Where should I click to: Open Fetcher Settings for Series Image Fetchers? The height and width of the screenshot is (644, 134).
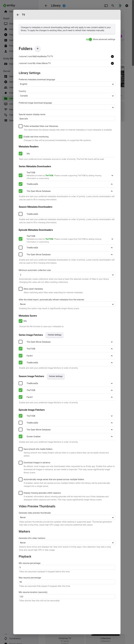click(x=54, y=335)
